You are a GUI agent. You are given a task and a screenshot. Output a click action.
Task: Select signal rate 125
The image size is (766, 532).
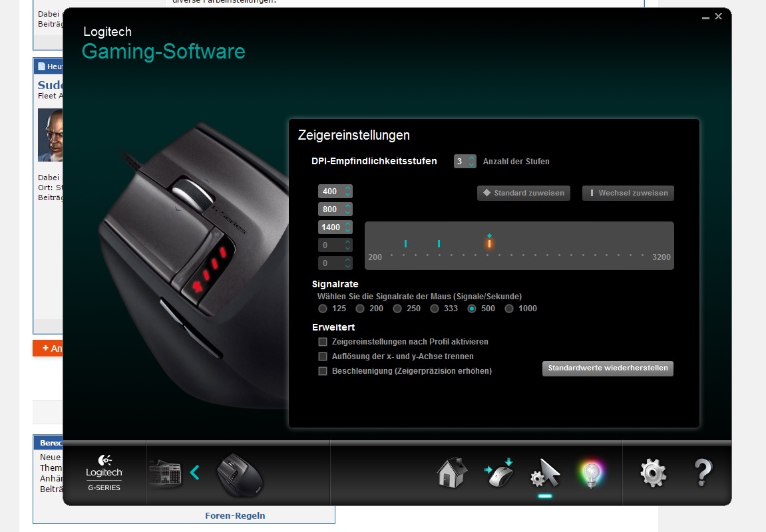point(322,309)
